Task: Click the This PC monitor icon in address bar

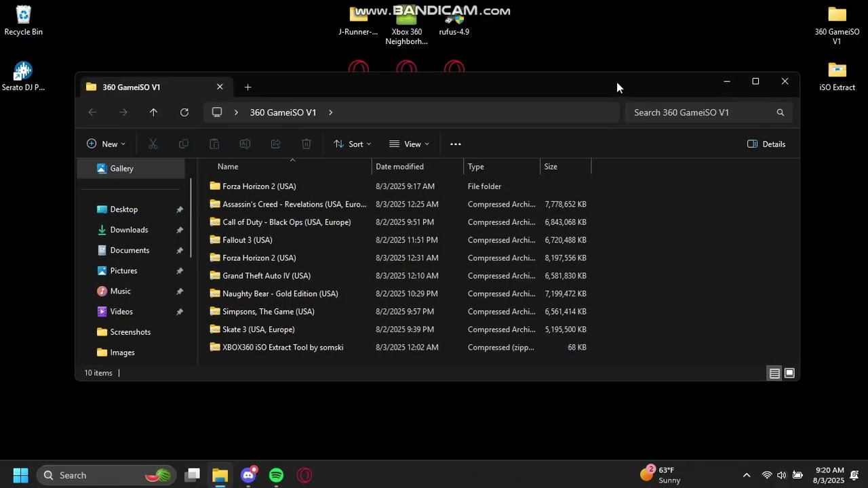Action: pos(217,113)
